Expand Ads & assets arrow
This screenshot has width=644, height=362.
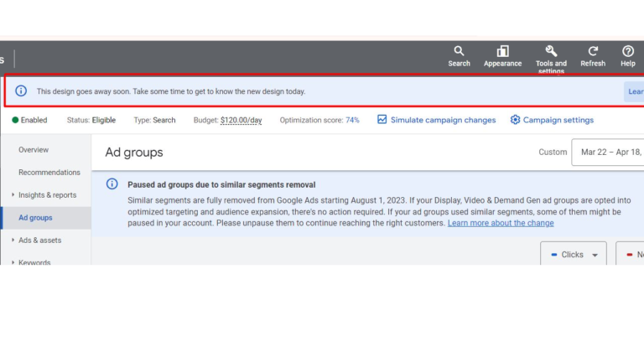[13, 240]
